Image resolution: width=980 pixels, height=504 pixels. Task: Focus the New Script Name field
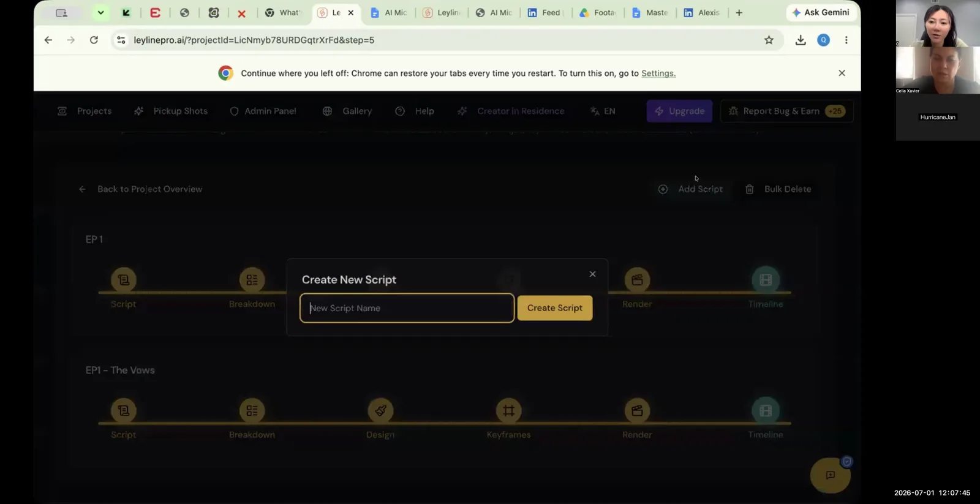click(407, 308)
